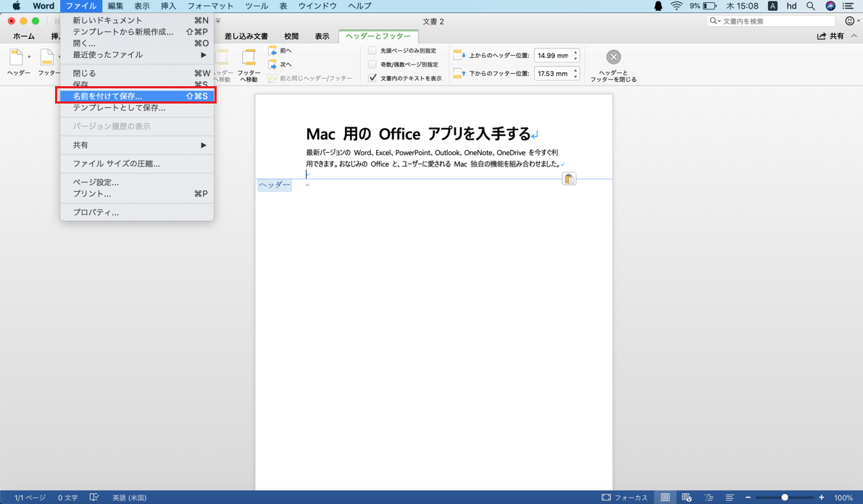Viewport: 863px width, 504px height.
Task: Adjust footer position stepper arrows
Action: [x=576, y=73]
